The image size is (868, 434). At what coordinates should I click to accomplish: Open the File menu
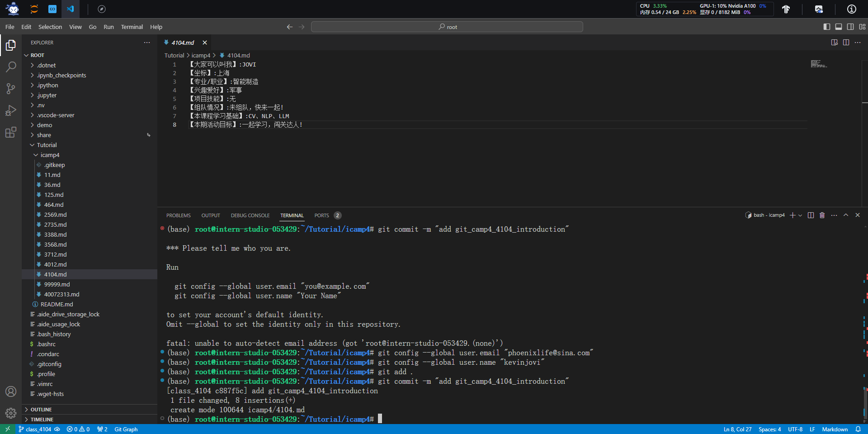coord(9,27)
